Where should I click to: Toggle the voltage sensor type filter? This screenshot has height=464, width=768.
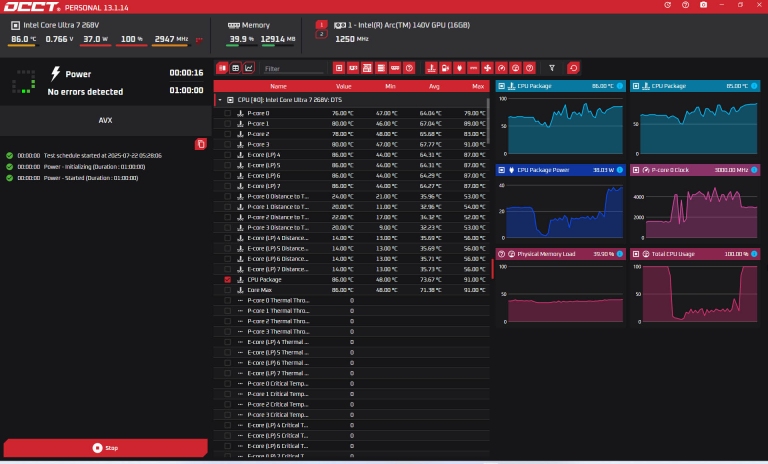445,68
